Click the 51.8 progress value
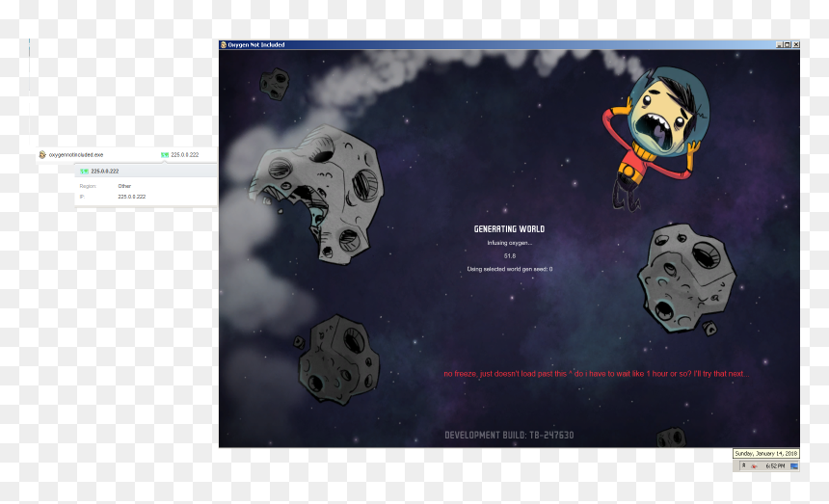 coord(510,255)
